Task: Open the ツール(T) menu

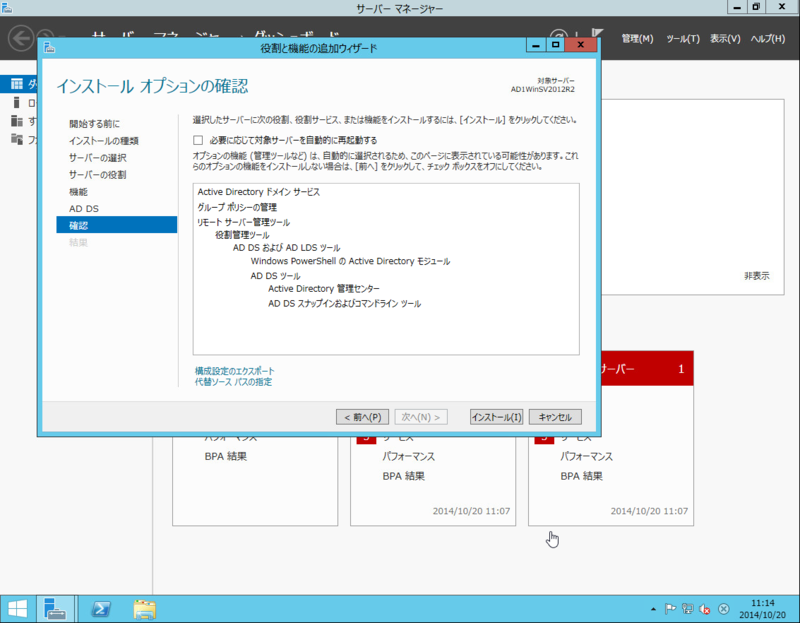Action: pyautogui.click(x=683, y=37)
